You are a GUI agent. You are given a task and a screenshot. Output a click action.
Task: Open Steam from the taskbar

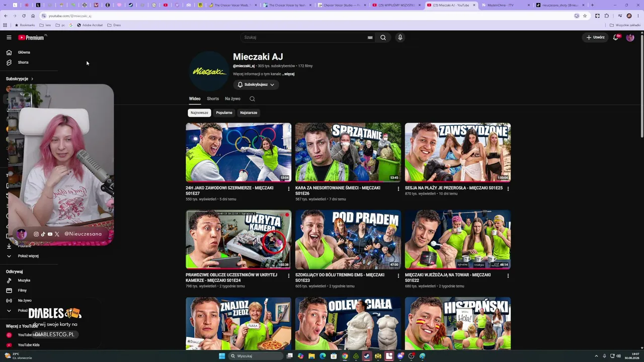(367, 356)
